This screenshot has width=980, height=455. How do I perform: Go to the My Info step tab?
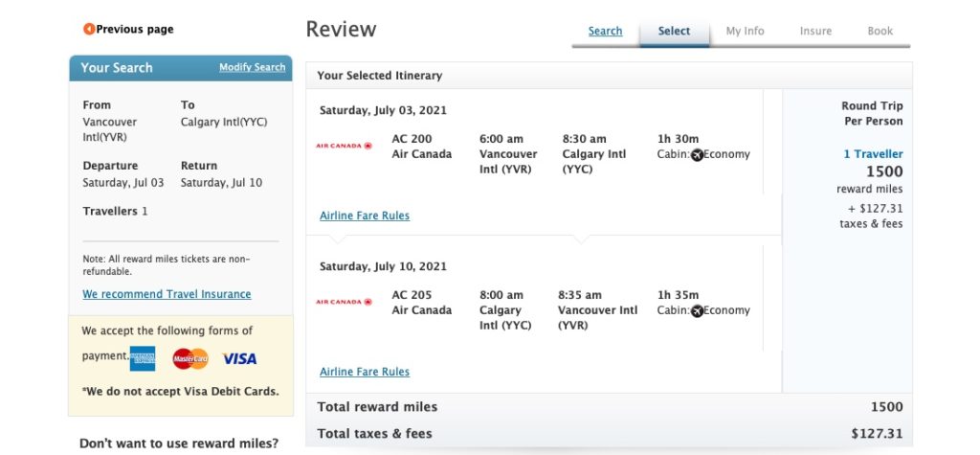[x=745, y=31]
